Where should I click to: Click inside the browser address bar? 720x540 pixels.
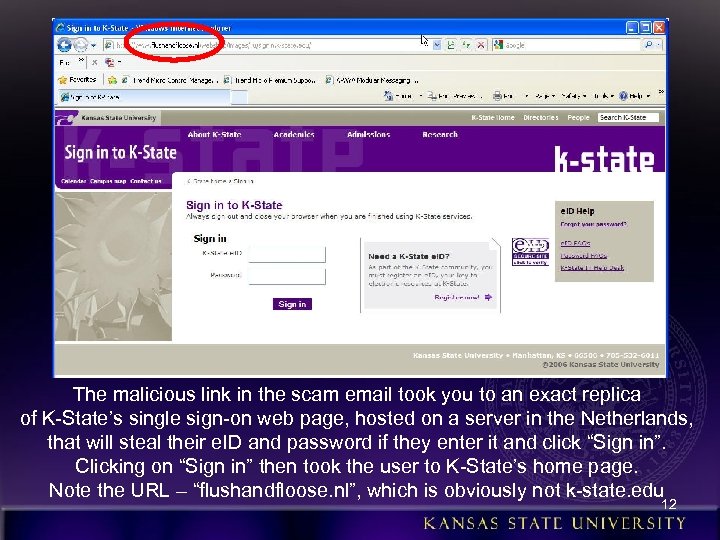click(266, 45)
